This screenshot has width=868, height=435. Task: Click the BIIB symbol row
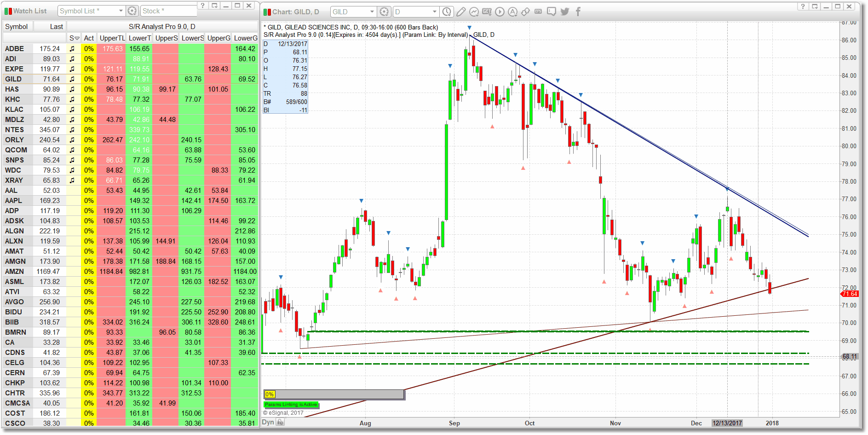(131, 322)
